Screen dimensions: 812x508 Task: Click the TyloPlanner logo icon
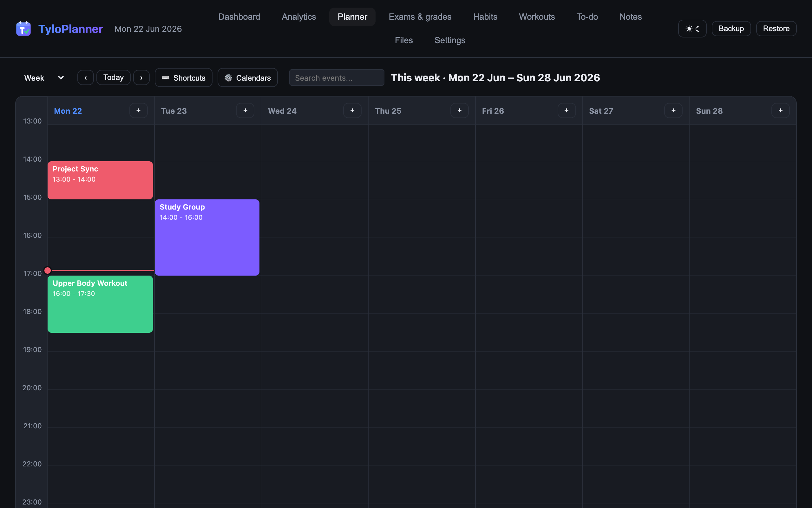(23, 29)
